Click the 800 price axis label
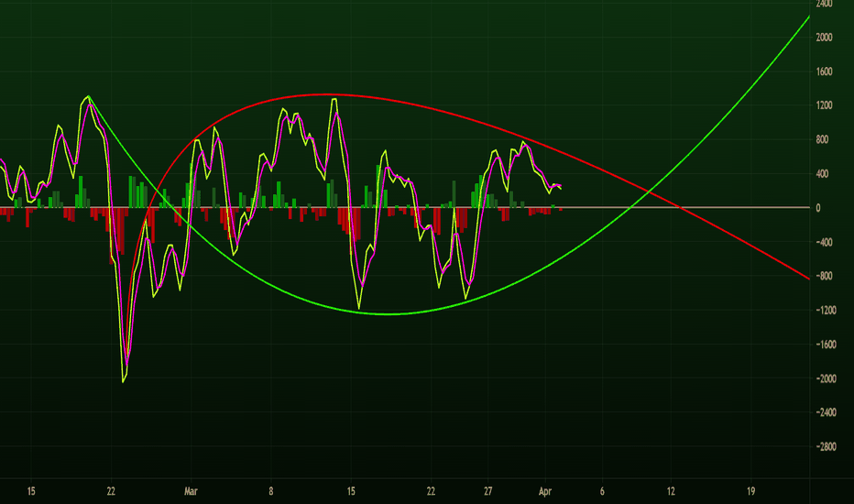 [822, 139]
